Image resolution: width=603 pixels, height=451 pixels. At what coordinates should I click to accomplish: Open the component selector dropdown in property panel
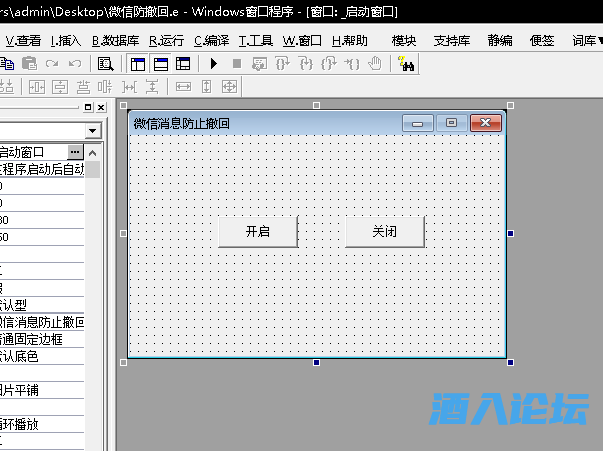pos(92,131)
